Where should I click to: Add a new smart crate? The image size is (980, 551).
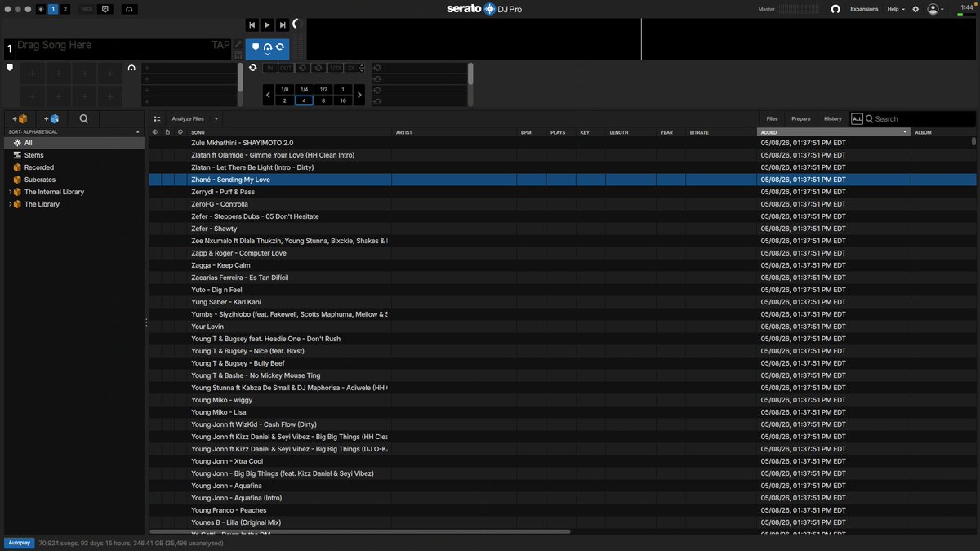(51, 118)
